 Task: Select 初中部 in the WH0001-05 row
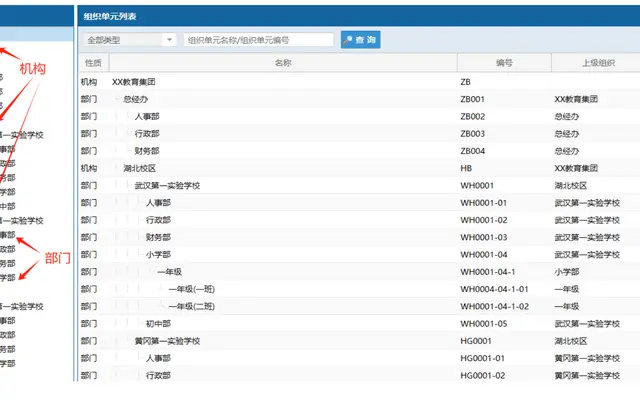pos(158,324)
